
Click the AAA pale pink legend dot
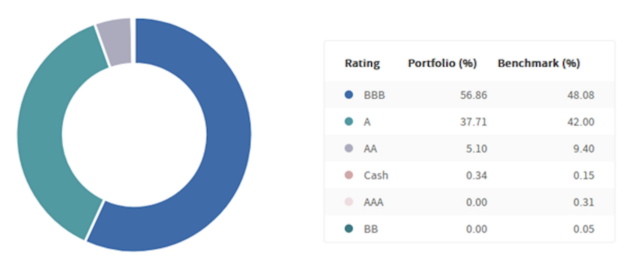click(x=348, y=202)
